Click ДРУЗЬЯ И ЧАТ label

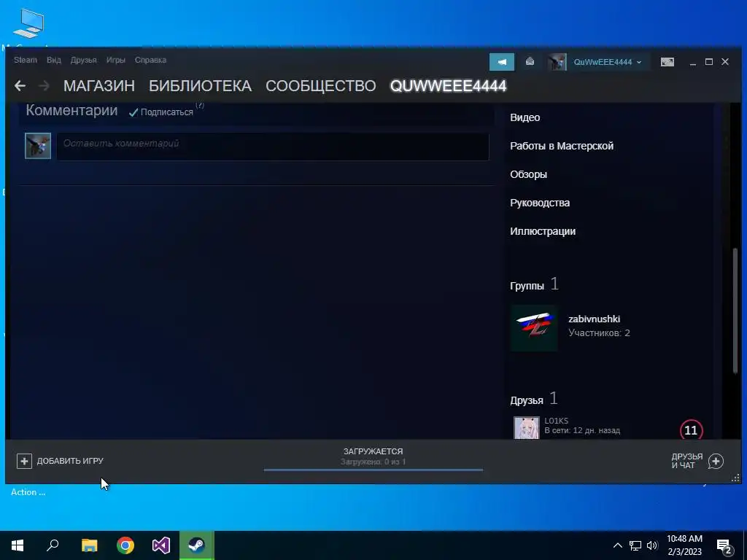click(x=687, y=461)
